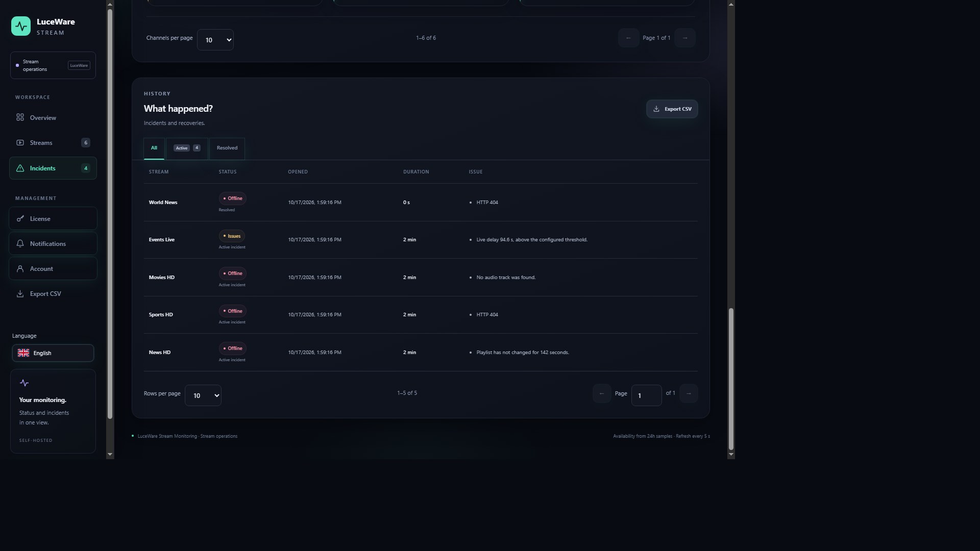Click the Offline badge for World News
The width and height of the screenshot is (980, 551).
click(x=233, y=198)
